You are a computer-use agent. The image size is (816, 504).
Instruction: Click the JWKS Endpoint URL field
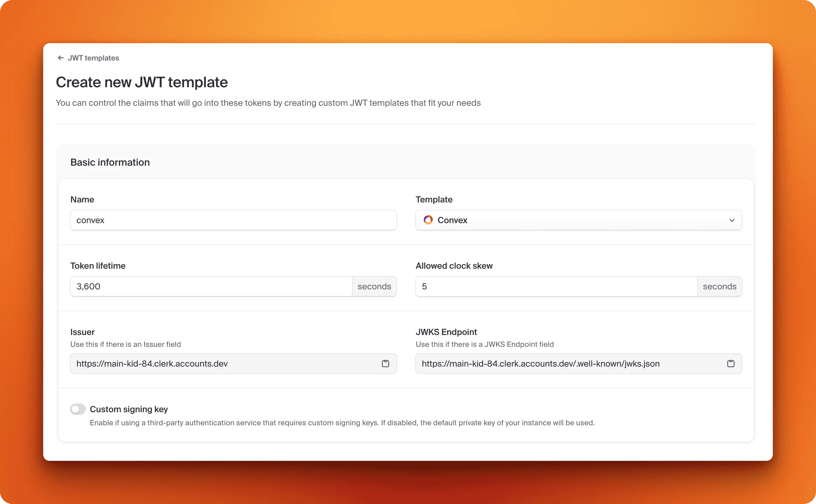(x=567, y=364)
